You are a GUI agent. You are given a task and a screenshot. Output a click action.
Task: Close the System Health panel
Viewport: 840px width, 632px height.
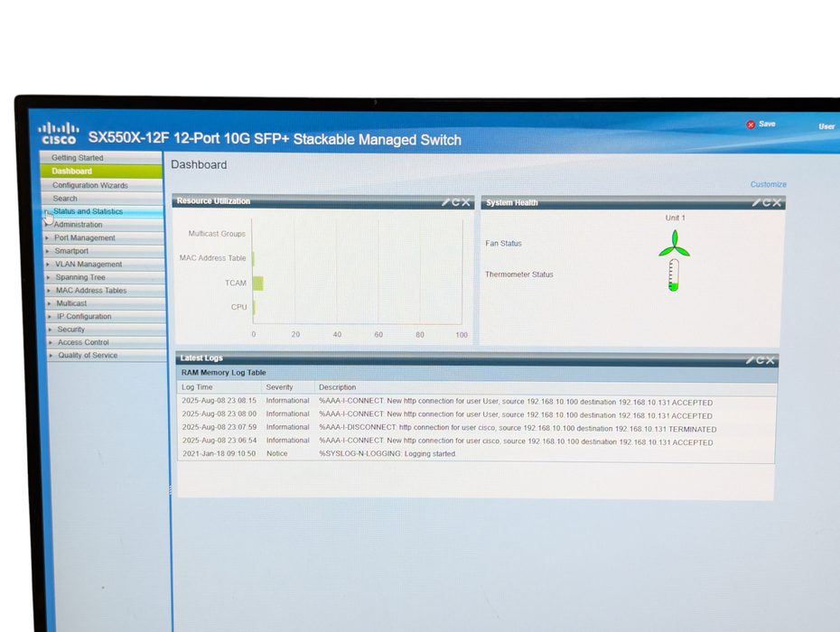coord(777,202)
